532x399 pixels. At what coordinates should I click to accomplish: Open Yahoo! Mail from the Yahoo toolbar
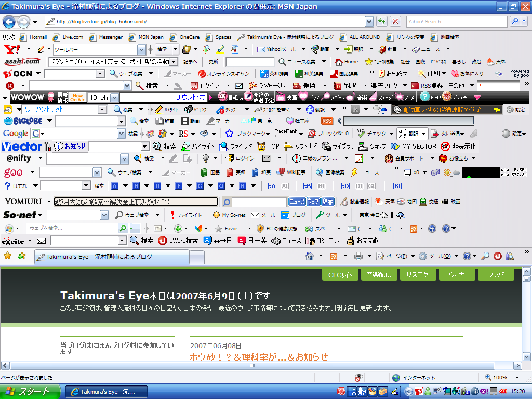(x=276, y=49)
